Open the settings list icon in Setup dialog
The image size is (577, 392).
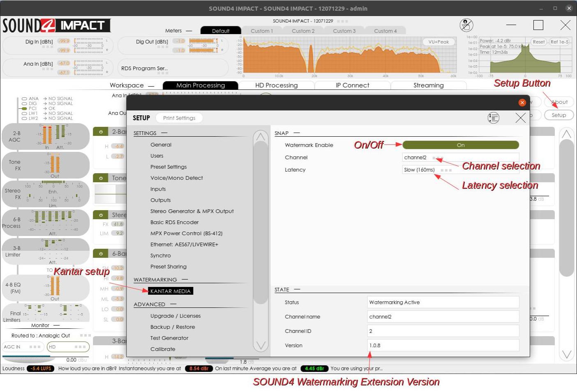pyautogui.click(x=493, y=118)
